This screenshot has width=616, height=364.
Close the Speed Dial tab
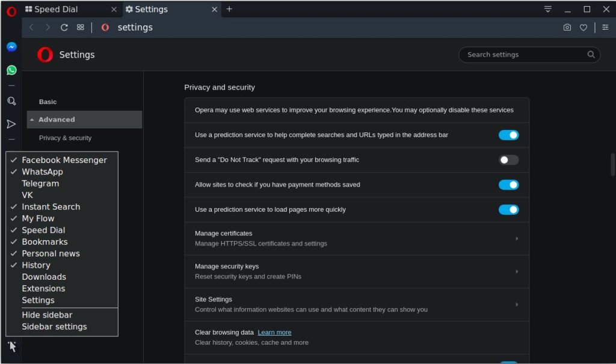point(114,10)
